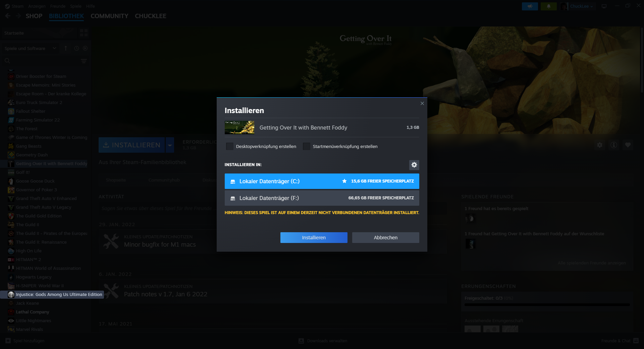Toggle Big Picture mode monitor icon
The image size is (644, 349).
pyautogui.click(x=604, y=6)
